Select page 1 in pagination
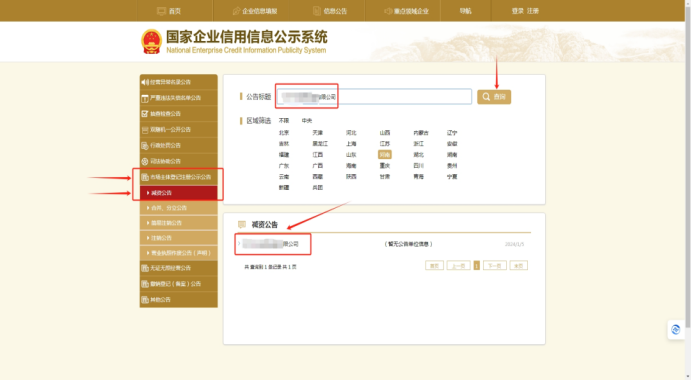The width and height of the screenshot is (692, 381). coord(477,266)
